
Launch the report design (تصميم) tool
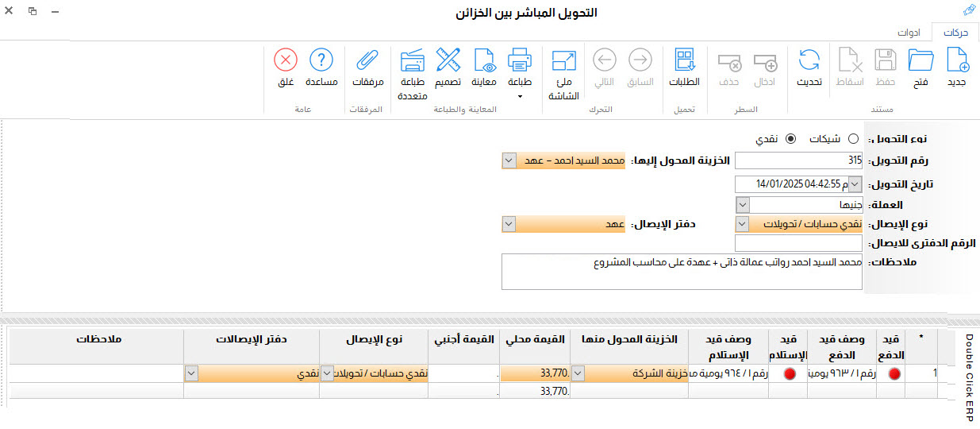(x=448, y=67)
